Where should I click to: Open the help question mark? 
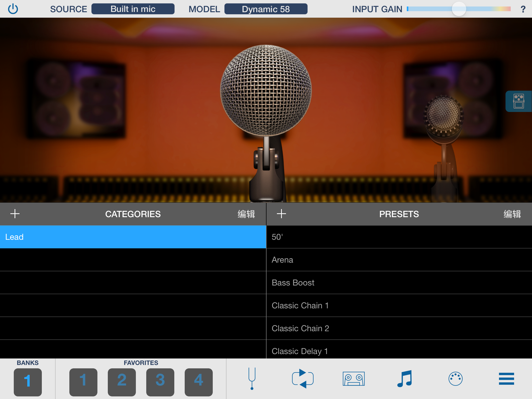(523, 9)
